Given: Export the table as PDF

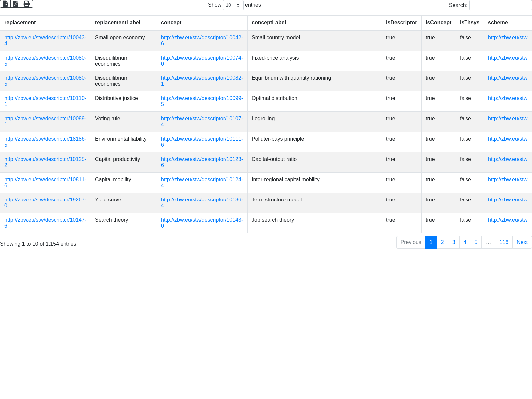Looking at the screenshot, I should pyautogui.click(x=16, y=4).
